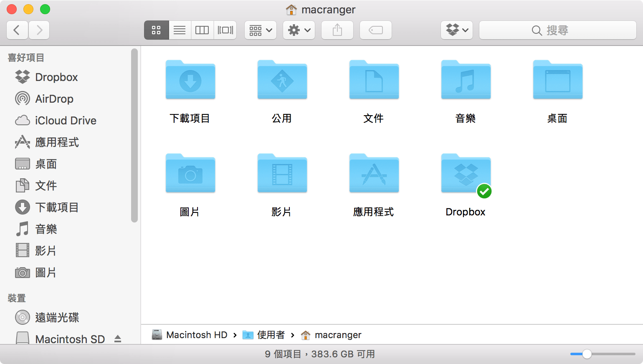Image resolution: width=643 pixels, height=364 pixels.
Task: Navigate back using the back arrow
Action: [17, 30]
